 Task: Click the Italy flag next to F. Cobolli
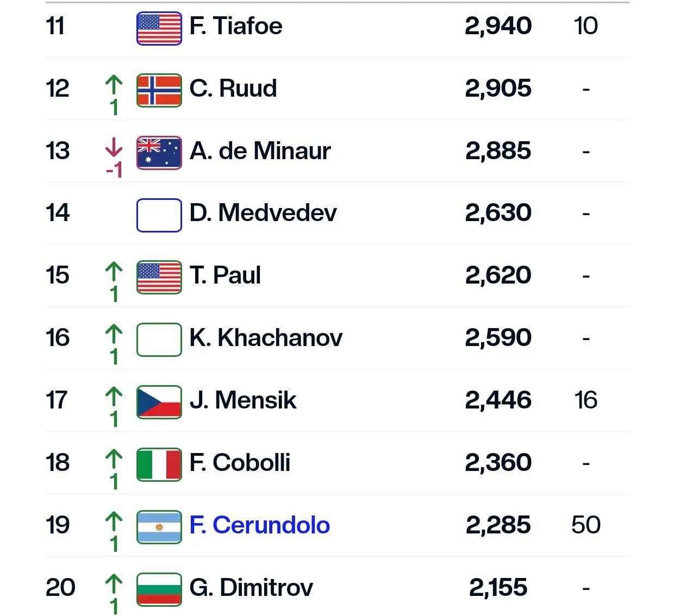(159, 465)
